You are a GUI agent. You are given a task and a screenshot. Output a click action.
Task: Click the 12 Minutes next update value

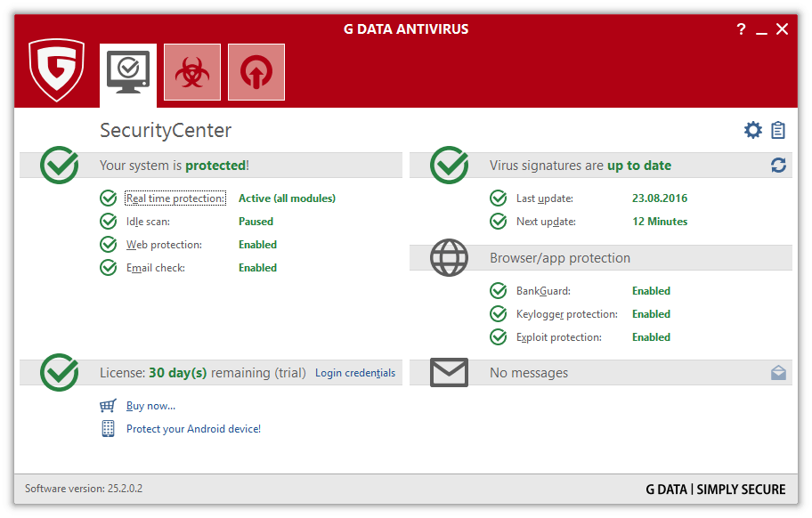660,222
